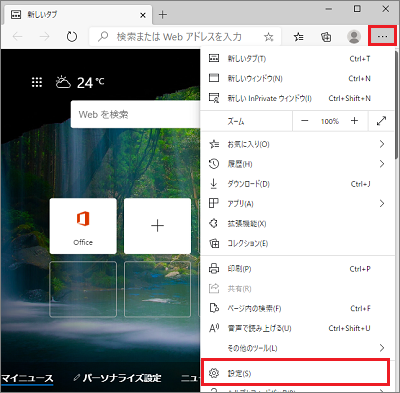The image size is (400, 393).
Task: Click the Ctrl+Shift+N shortcut text
Action: point(349,98)
